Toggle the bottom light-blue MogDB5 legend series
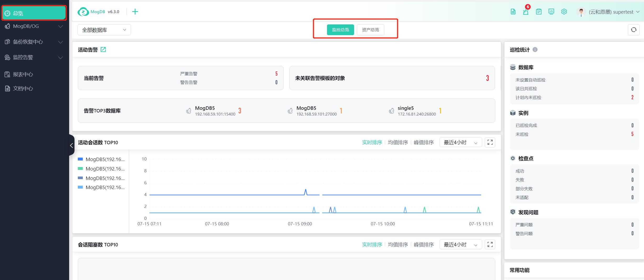Screen dimensions: 644x280 [101, 187]
